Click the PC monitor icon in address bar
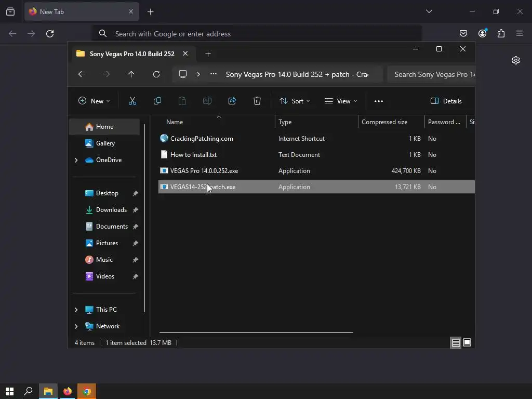Screen dimensions: 532x399 click(183, 74)
